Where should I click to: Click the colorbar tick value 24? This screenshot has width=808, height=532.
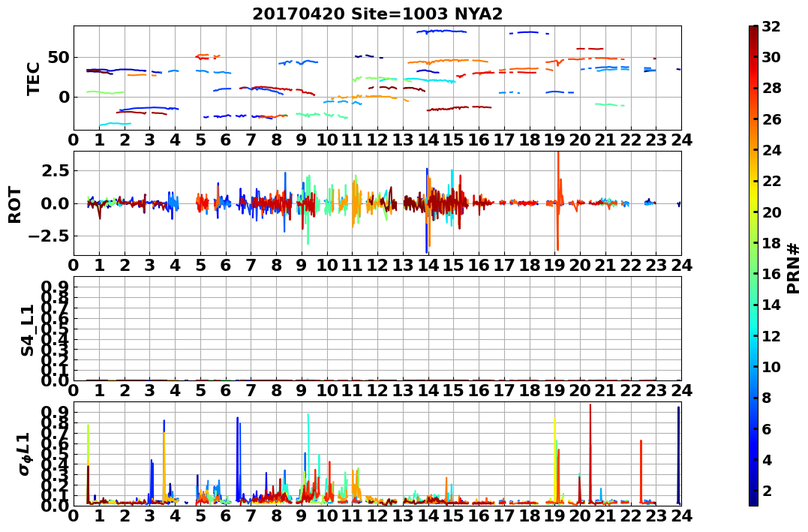[771, 150]
